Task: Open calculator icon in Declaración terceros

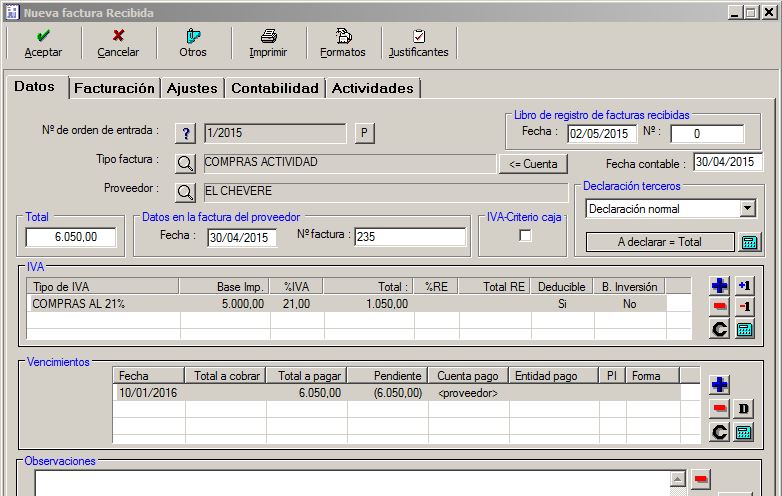Action: 750,242
